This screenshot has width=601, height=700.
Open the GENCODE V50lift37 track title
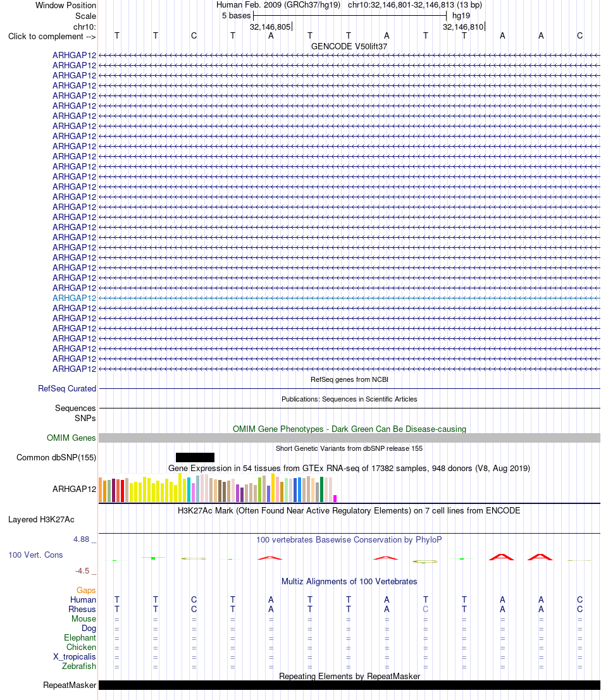pyautogui.click(x=349, y=46)
